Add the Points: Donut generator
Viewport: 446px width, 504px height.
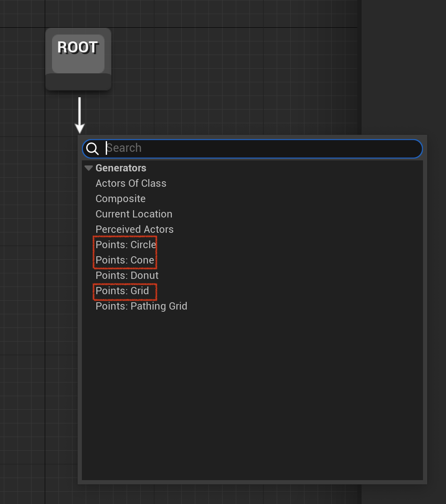(127, 275)
